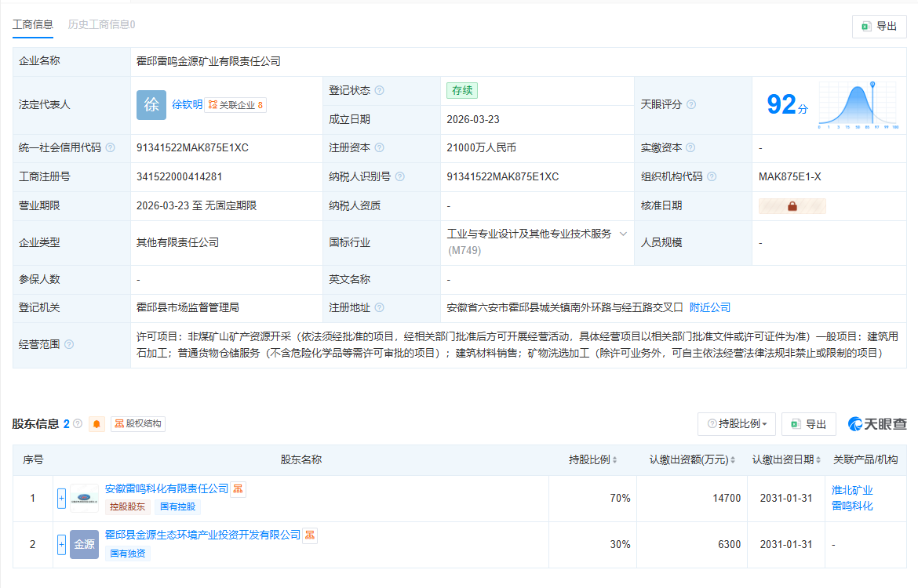The height and width of the screenshot is (588, 918).
Task: Open the 持股比例 dropdown
Action: [737, 424]
